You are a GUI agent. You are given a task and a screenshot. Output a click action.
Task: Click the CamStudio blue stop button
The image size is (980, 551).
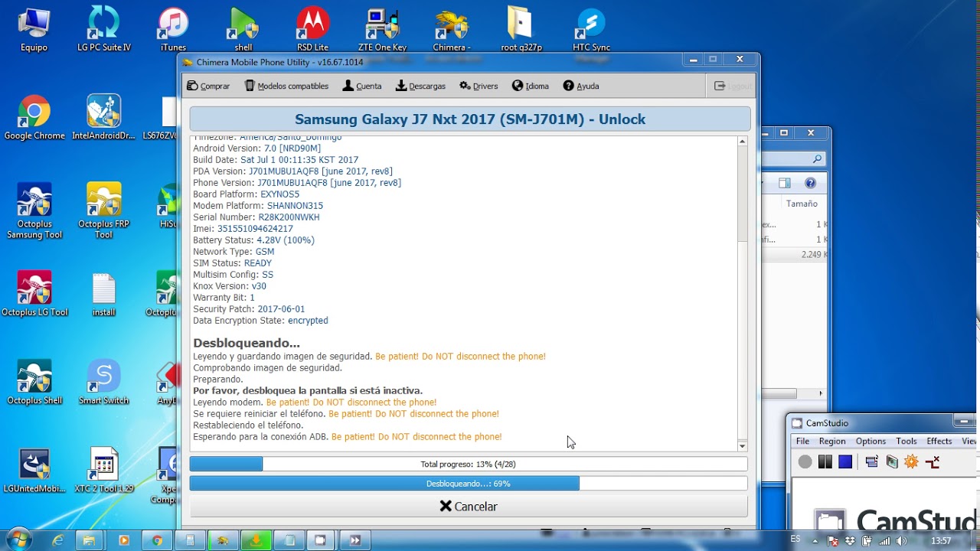click(844, 461)
